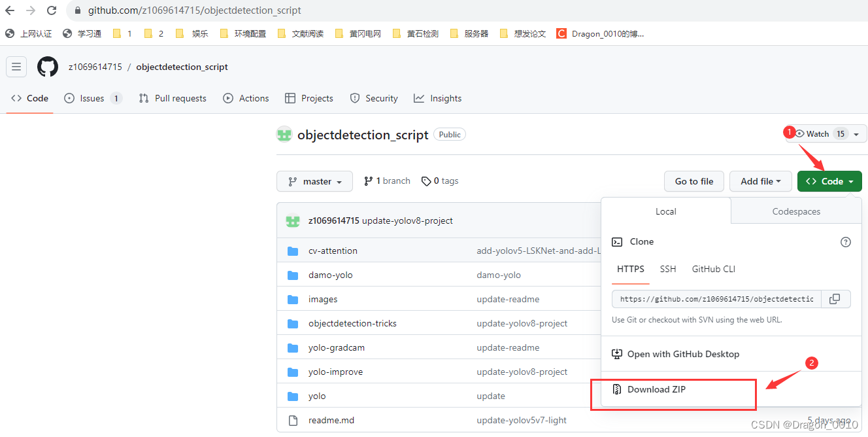The width and height of the screenshot is (868, 437).
Task: Switch to the Insights tab
Action: (x=438, y=98)
